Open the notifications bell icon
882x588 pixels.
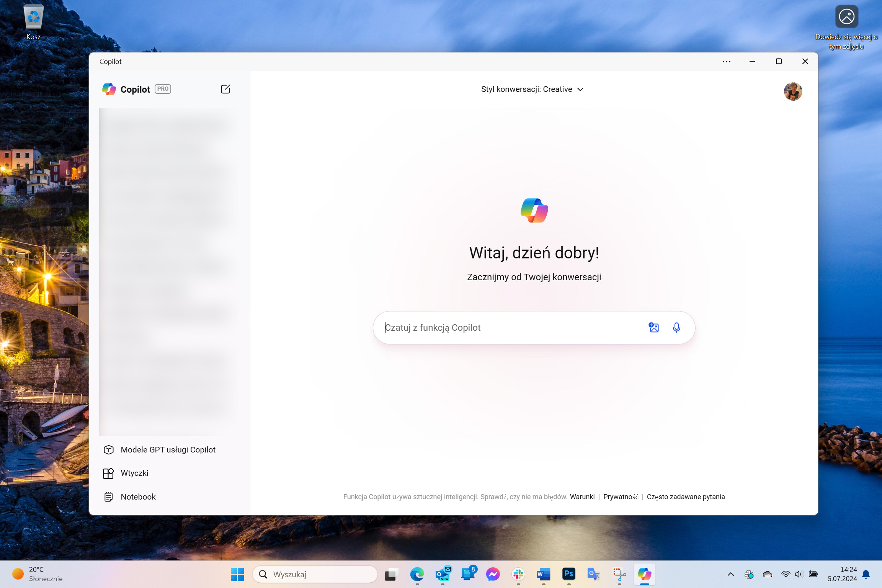[x=866, y=574]
